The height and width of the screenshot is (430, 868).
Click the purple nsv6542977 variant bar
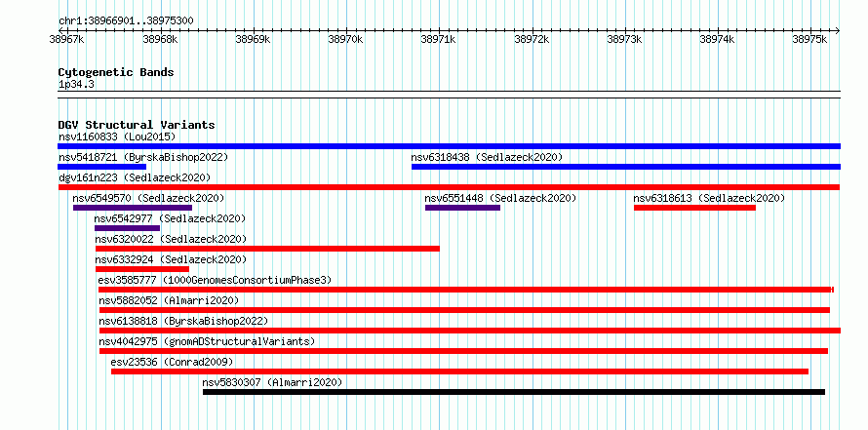tap(128, 228)
